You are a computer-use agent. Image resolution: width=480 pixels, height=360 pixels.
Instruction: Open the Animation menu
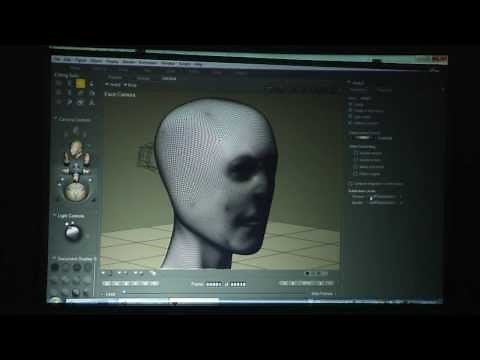(x=148, y=62)
